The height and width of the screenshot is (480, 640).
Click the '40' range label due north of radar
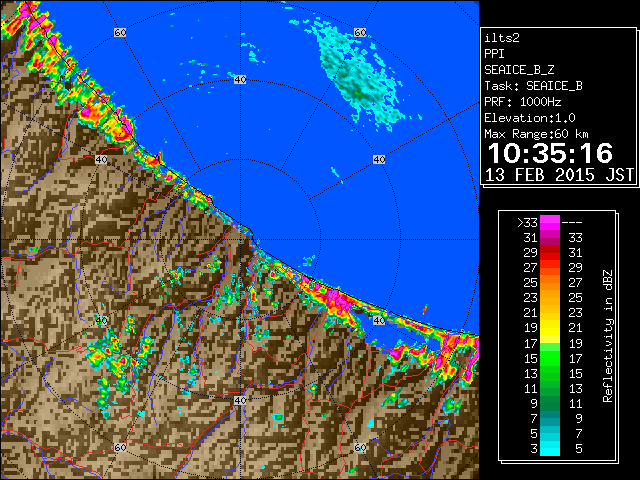pyautogui.click(x=240, y=79)
